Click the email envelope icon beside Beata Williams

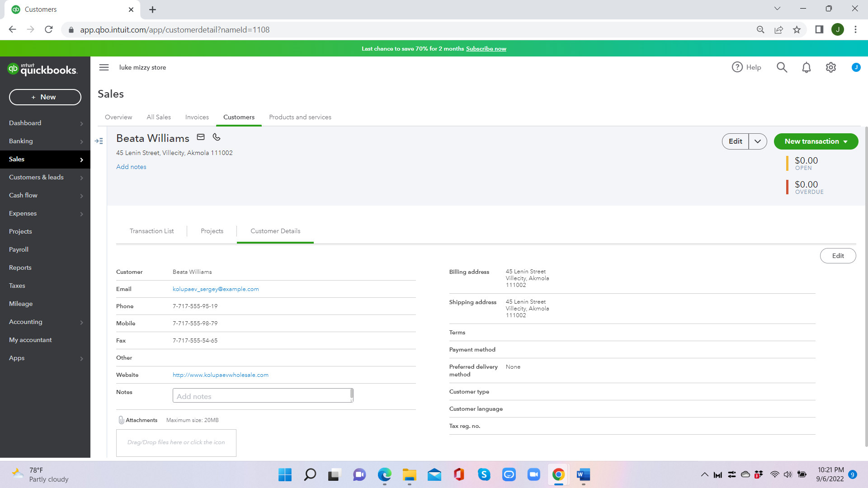coord(201,137)
